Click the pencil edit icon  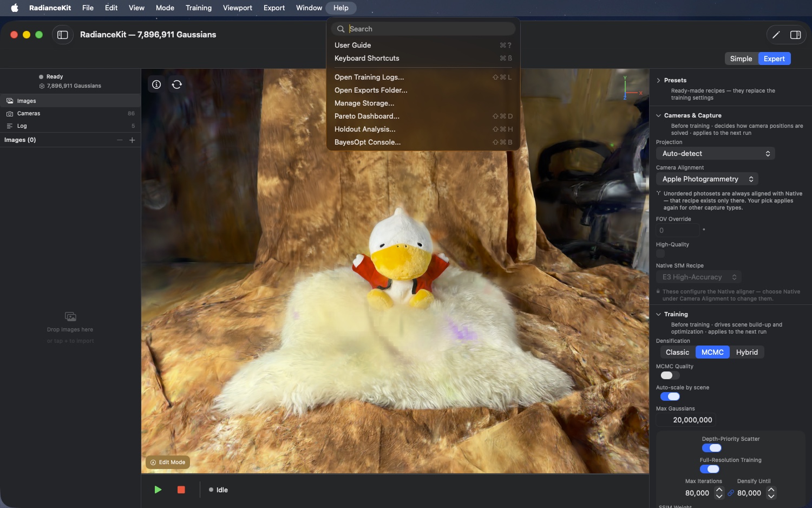click(776, 35)
